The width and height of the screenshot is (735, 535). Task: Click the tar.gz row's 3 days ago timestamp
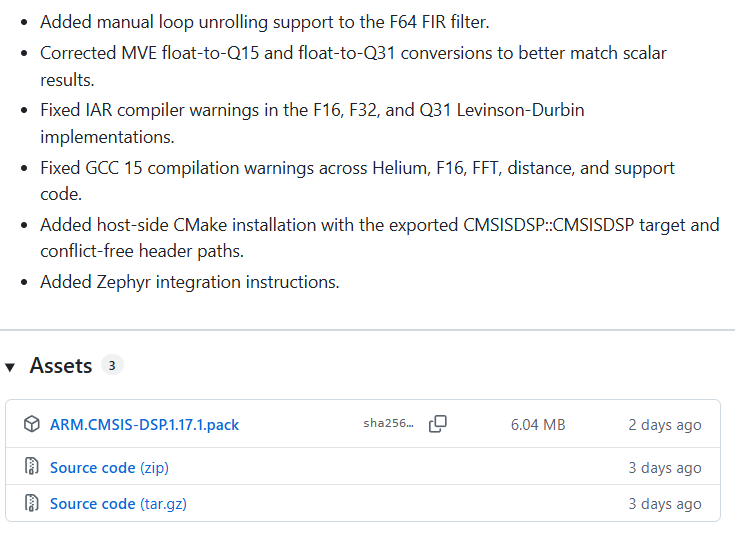pyautogui.click(x=665, y=504)
